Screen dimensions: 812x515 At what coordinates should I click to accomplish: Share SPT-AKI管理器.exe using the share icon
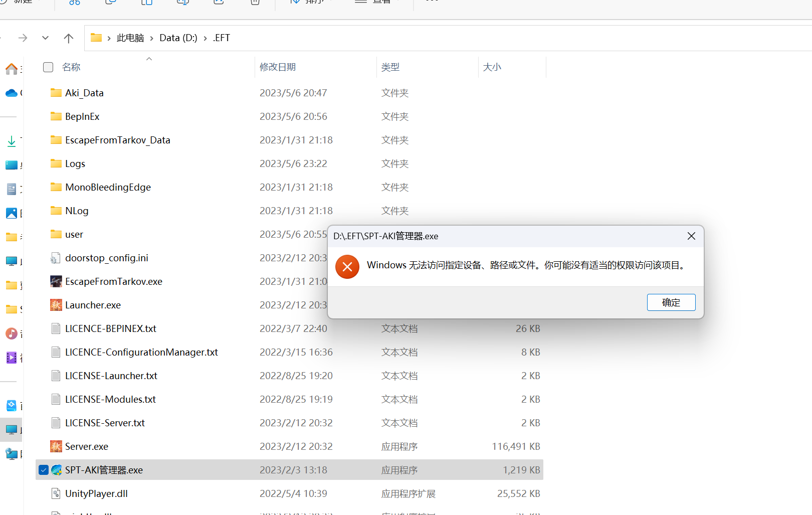[219, 2]
